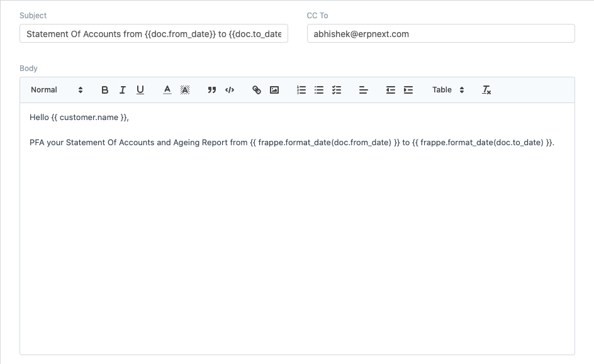The width and height of the screenshot is (594, 364).
Task: Insert a blockquote
Action: (212, 90)
